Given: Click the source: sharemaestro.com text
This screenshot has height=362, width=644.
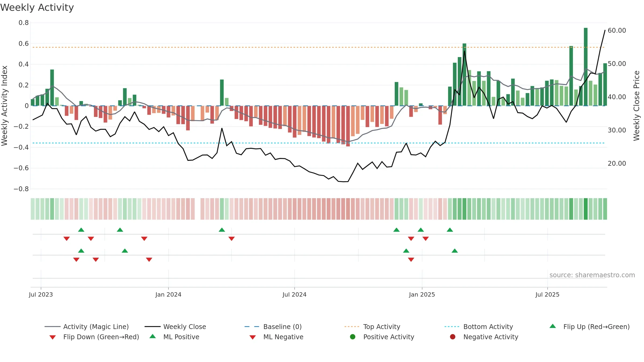Looking at the screenshot, I should (592, 275).
